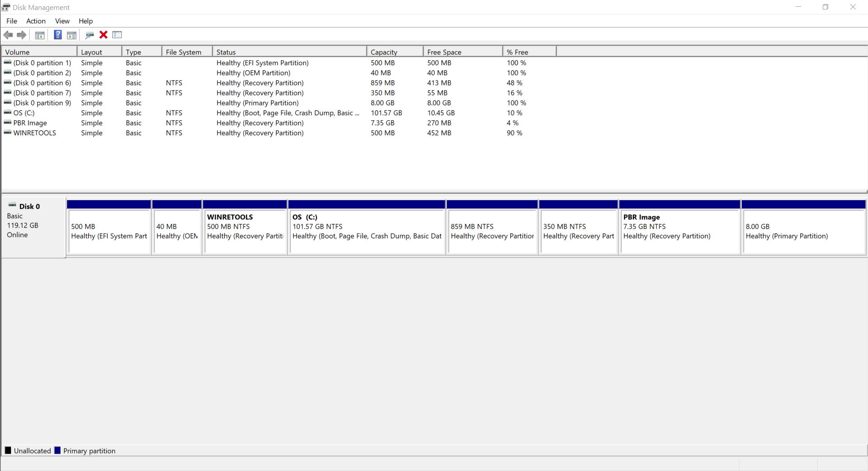The height and width of the screenshot is (471, 868).
Task: Select the 350 MB NTFS partition block
Action: click(x=578, y=228)
